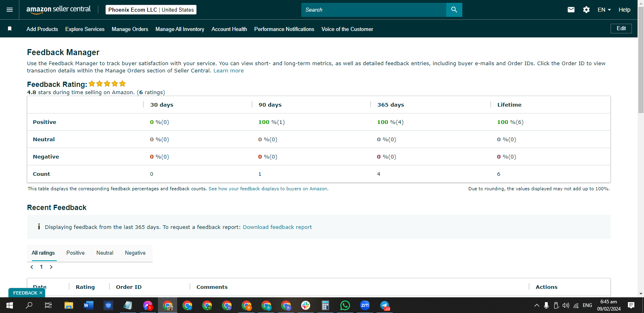The height and width of the screenshot is (313, 644).
Task: Open the messages envelope icon
Action: 571,10
